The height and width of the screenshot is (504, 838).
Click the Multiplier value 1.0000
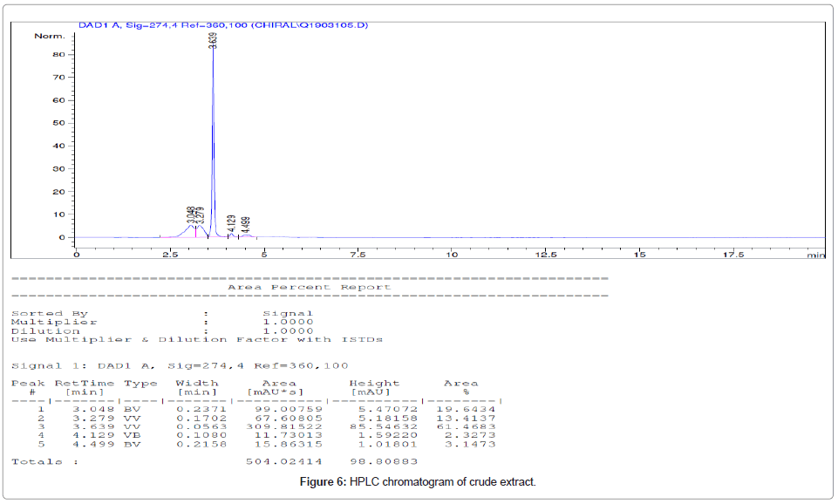[288, 322]
